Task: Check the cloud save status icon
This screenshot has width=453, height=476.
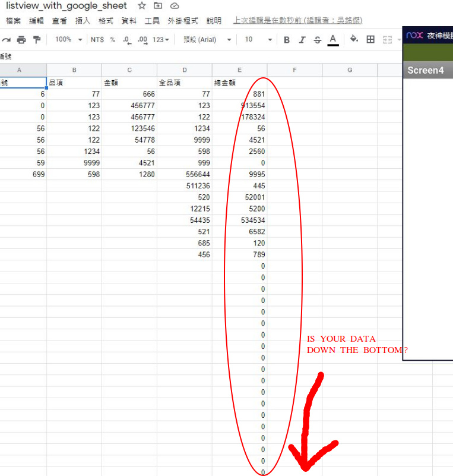Action: (x=175, y=6)
